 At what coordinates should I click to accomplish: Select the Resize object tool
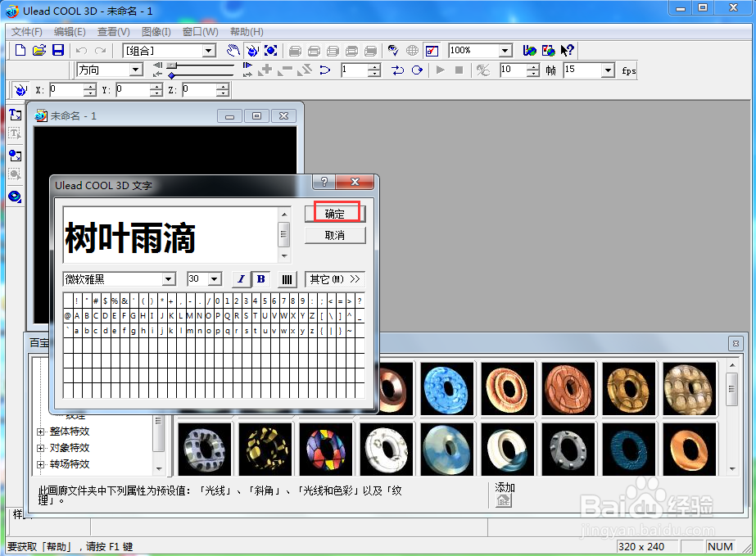(x=270, y=50)
